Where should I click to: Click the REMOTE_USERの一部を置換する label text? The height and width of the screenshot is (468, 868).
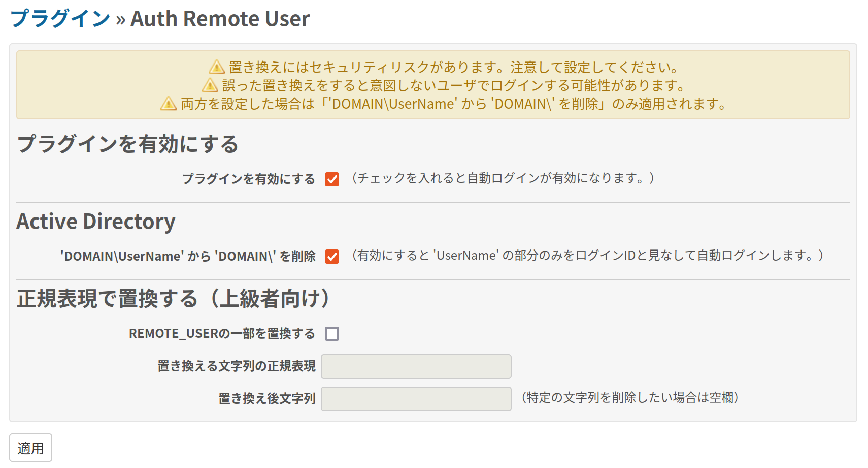click(x=222, y=334)
